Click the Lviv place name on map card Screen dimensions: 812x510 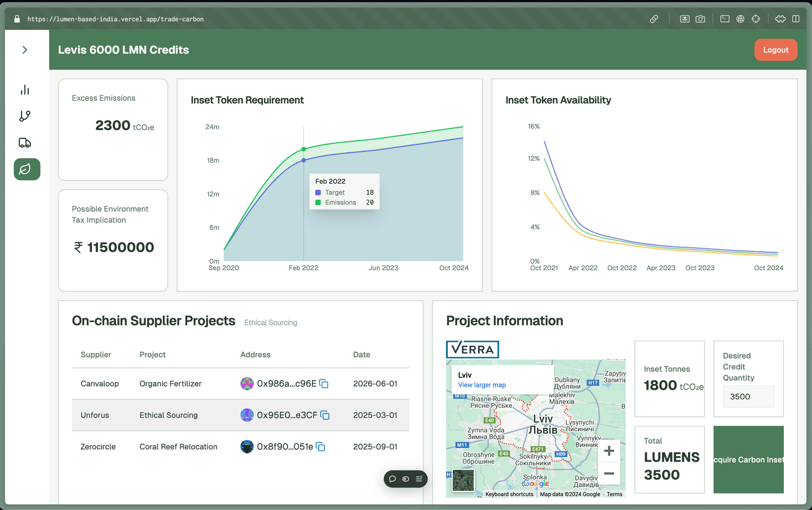(465, 375)
